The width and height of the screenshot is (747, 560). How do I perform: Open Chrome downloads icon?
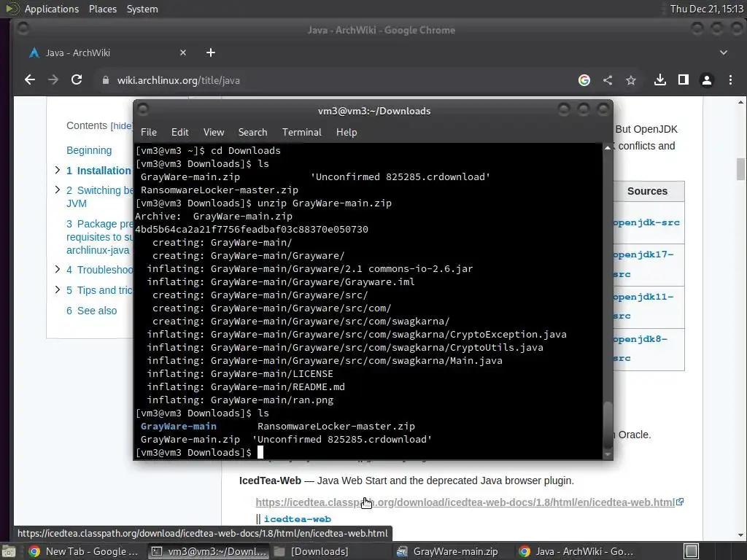click(x=659, y=80)
